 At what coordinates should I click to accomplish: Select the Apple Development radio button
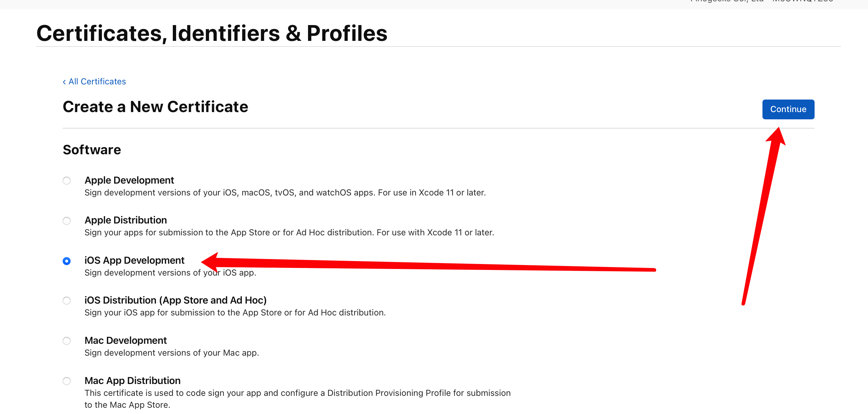tap(67, 181)
